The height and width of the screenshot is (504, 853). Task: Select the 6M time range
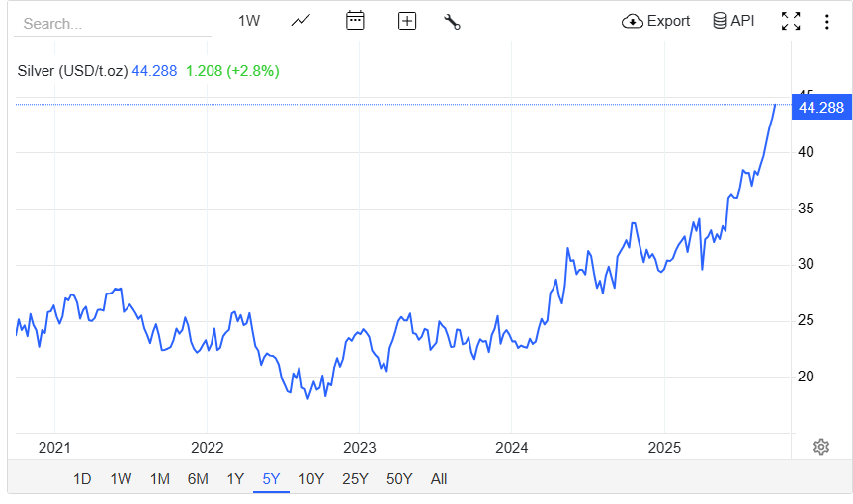coord(198,479)
